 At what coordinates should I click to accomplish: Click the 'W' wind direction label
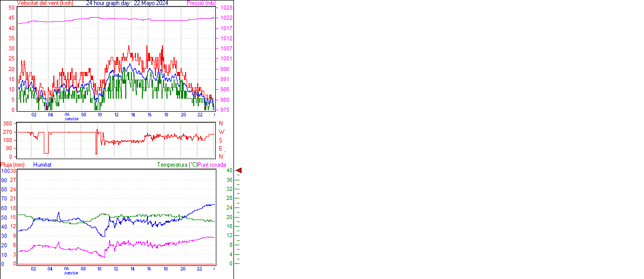coord(221,132)
